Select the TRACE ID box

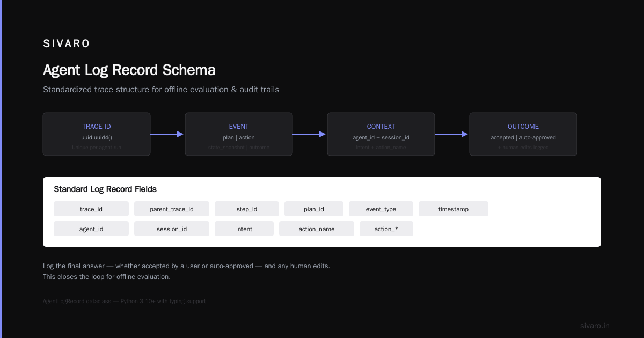97,134
